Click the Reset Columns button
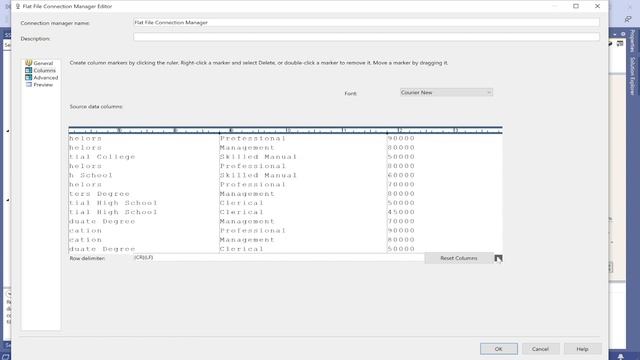Viewport: 640px width, 360px height. click(458, 258)
